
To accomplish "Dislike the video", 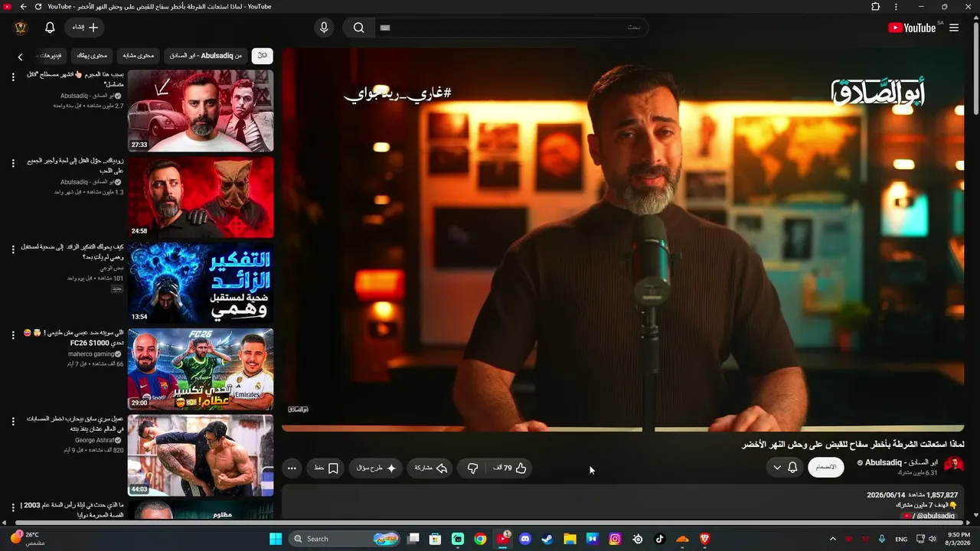I will click(x=472, y=468).
